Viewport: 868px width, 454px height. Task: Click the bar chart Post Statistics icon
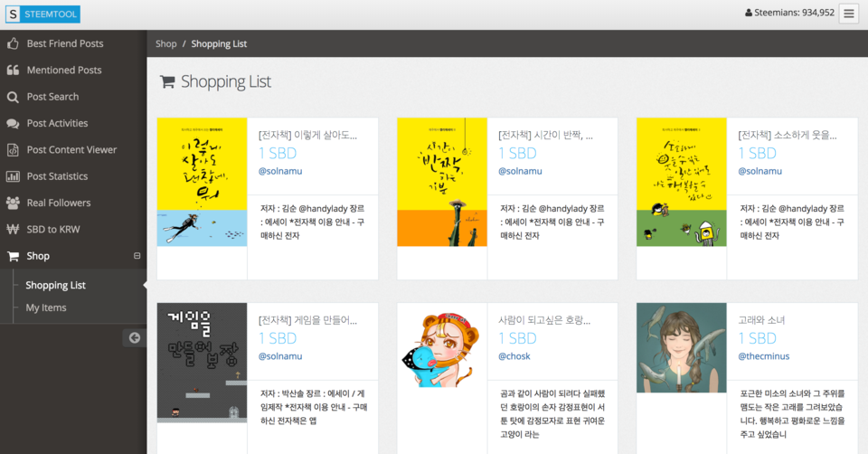pyautogui.click(x=13, y=176)
